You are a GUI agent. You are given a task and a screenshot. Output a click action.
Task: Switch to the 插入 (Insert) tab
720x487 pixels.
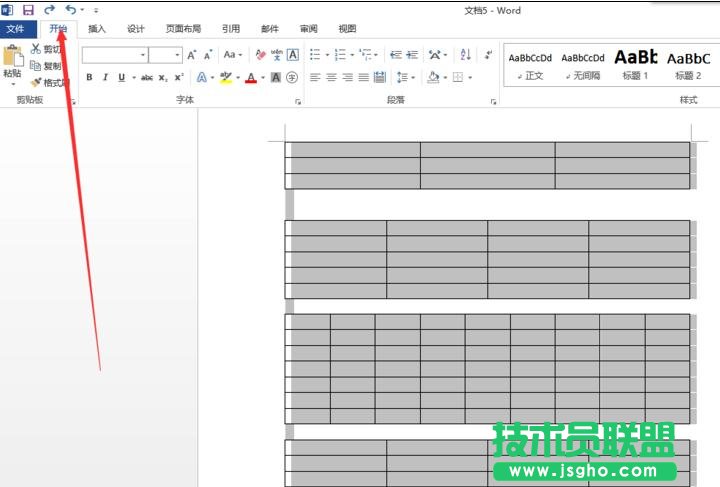click(96, 29)
